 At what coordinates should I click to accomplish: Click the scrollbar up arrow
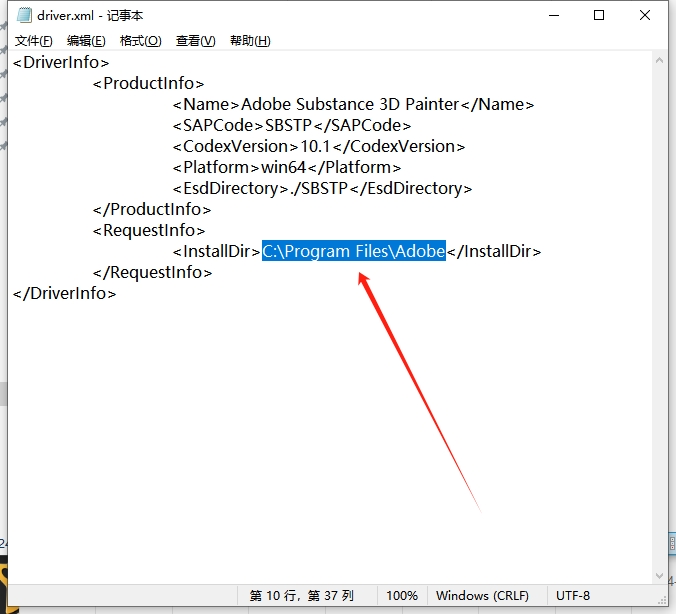point(659,61)
